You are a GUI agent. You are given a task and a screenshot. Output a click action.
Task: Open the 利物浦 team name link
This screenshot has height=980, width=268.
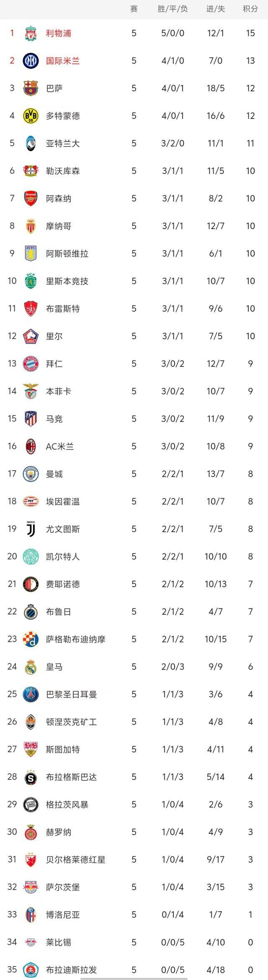pos(58,33)
